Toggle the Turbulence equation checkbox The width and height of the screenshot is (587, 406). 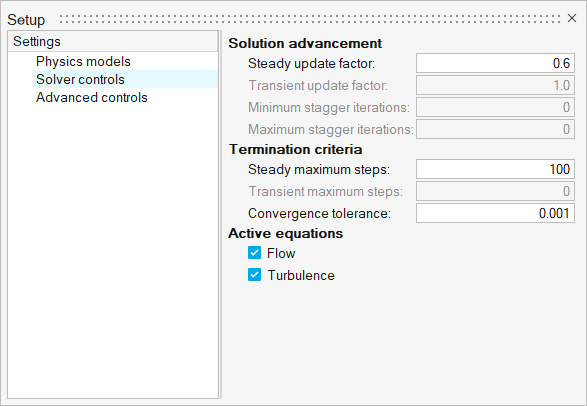(255, 275)
